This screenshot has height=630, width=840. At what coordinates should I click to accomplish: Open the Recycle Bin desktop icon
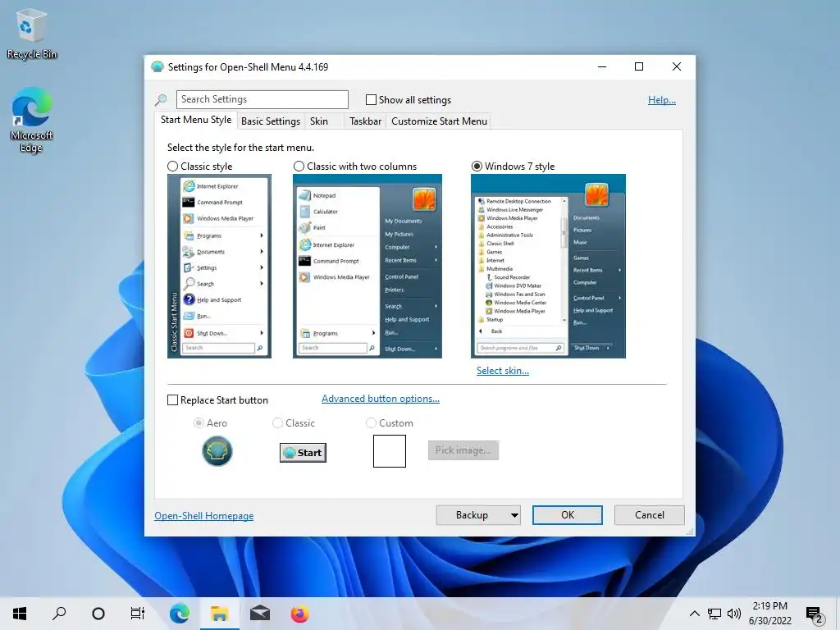point(32,34)
